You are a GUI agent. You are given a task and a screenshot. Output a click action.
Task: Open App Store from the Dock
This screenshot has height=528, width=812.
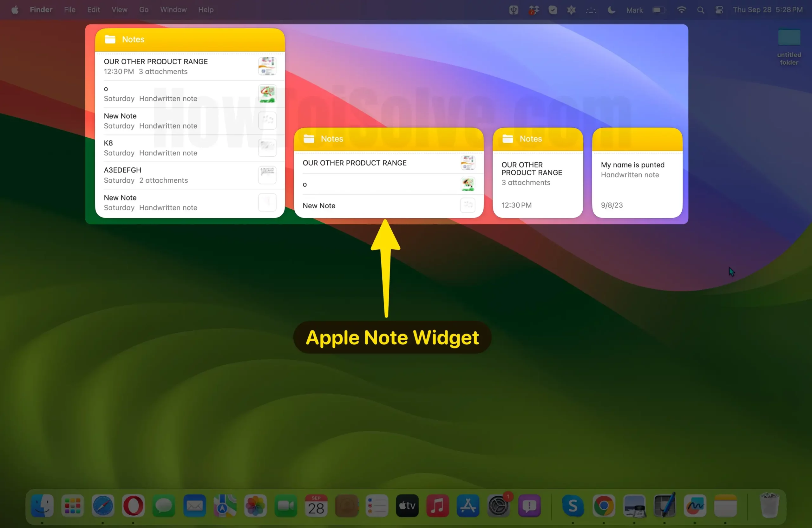468,505
